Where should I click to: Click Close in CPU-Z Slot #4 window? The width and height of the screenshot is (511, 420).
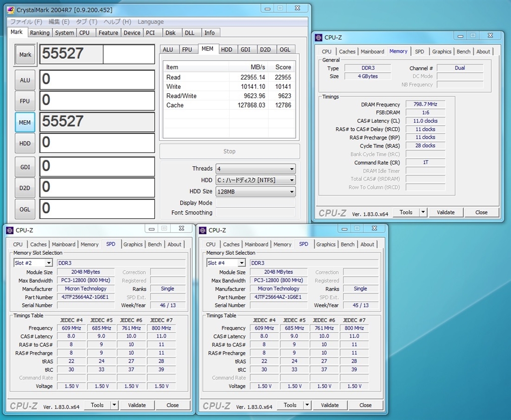(x=366, y=405)
